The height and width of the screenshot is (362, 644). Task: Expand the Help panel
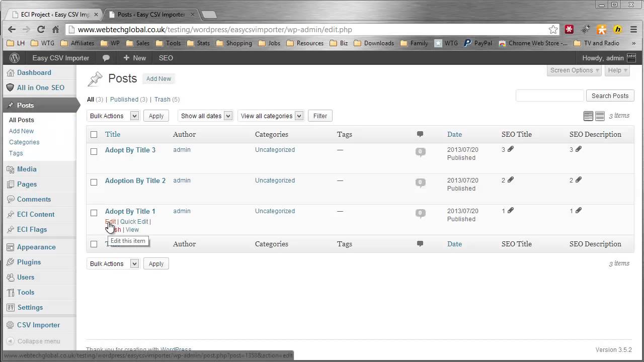point(618,70)
